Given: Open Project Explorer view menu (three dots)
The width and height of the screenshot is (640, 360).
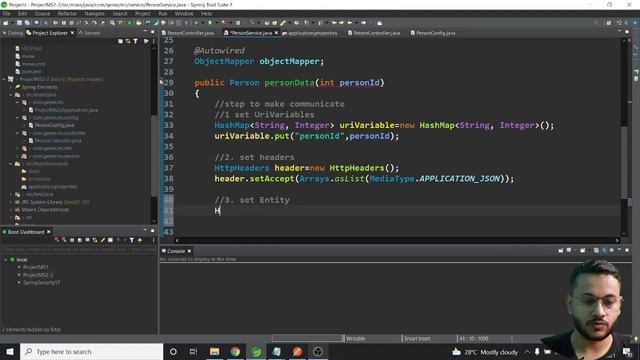Looking at the screenshot, I should point(154,41).
